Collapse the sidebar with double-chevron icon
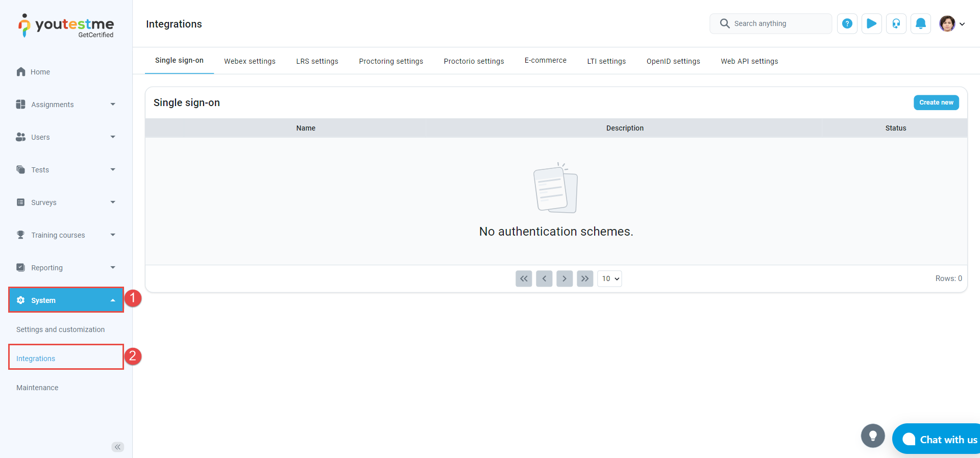This screenshot has width=980, height=458. 117,447
